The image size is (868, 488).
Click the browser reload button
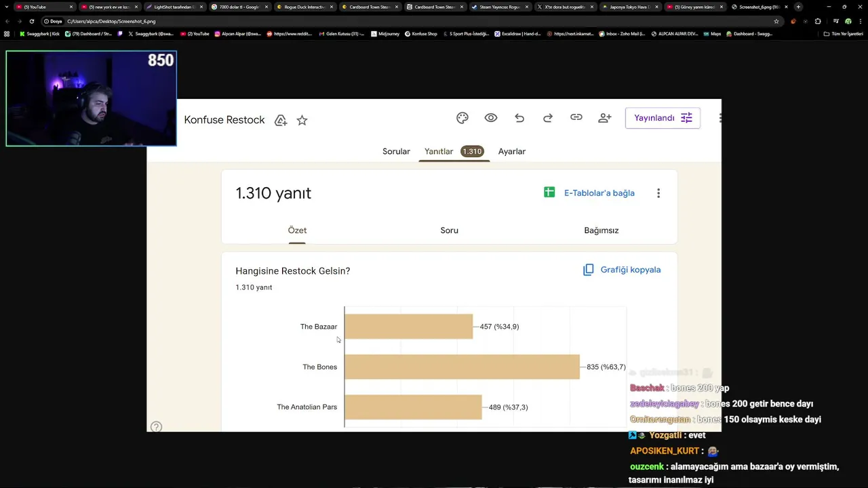31,21
